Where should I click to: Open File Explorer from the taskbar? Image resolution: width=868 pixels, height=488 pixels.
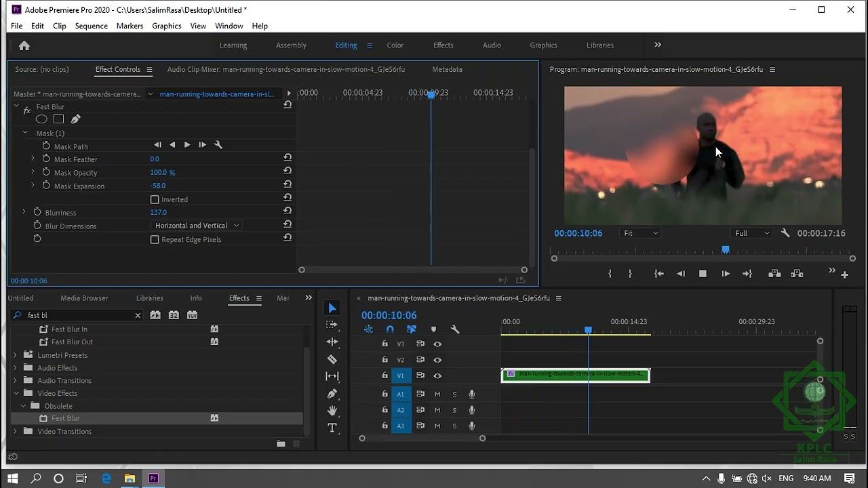(130, 479)
